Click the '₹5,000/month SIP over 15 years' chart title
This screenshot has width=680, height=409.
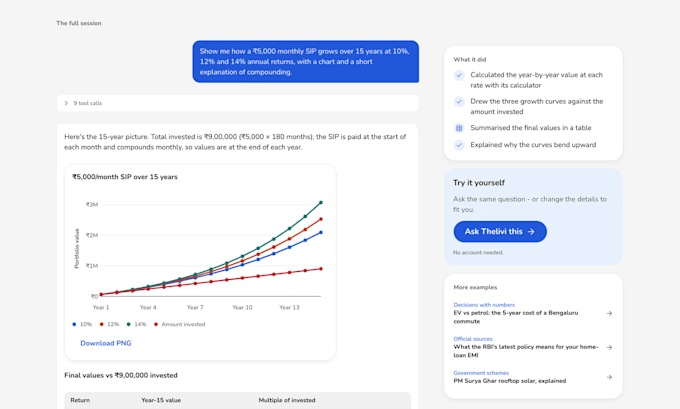(x=125, y=177)
